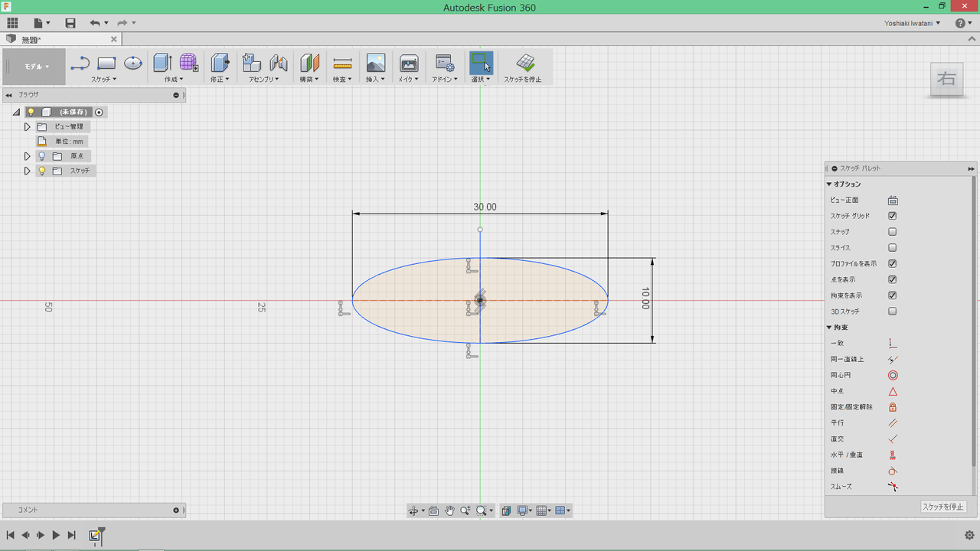Image resolution: width=980 pixels, height=551 pixels.
Task: Collapse the オプション section in sketch palette
Action: [829, 184]
